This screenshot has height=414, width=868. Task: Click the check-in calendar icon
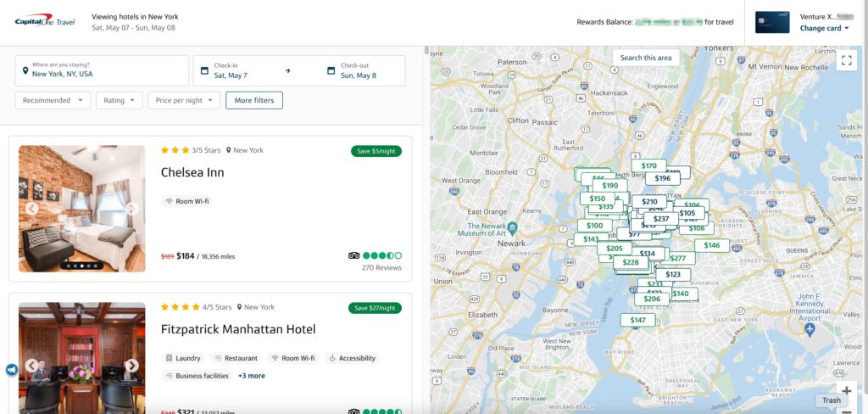[204, 70]
